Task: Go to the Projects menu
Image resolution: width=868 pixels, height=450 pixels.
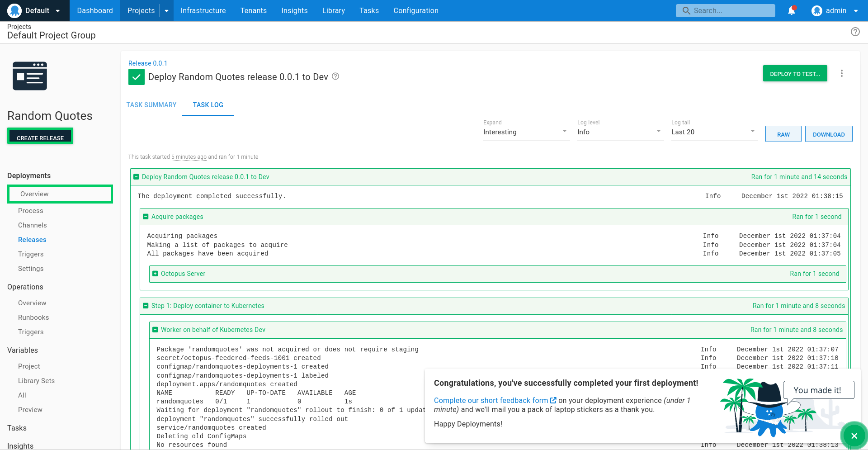Action: 141,10
